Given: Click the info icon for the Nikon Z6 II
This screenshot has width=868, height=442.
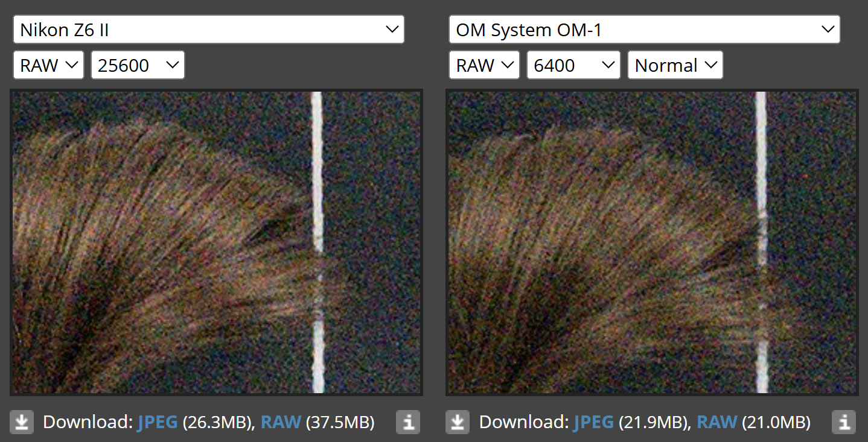Looking at the screenshot, I should pyautogui.click(x=408, y=423).
